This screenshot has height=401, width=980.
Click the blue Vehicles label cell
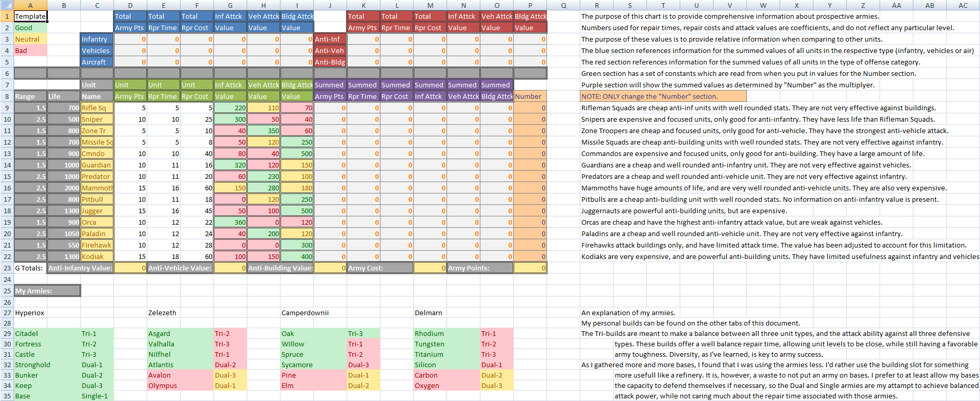pos(97,50)
